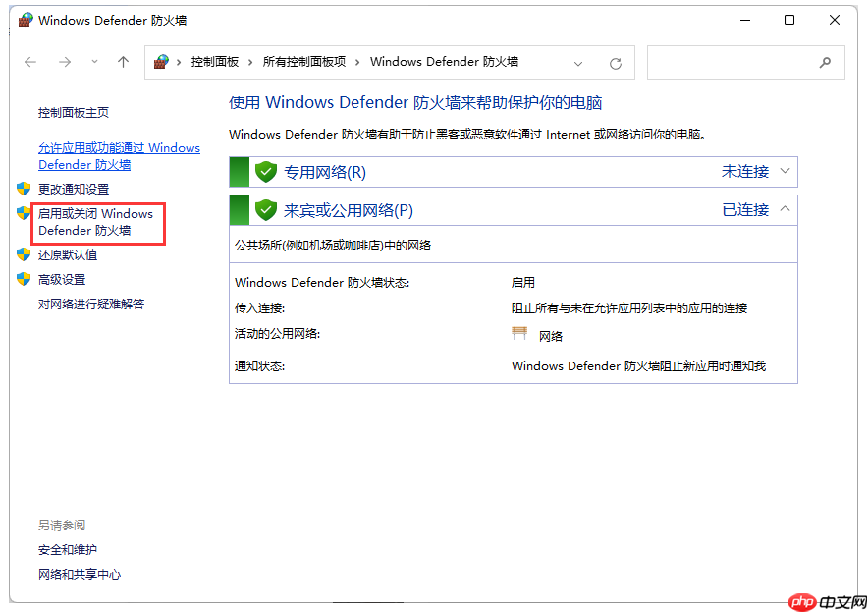
Task: Click the green shield icon for 来宾或公用网络(P)
Action: click(x=266, y=210)
